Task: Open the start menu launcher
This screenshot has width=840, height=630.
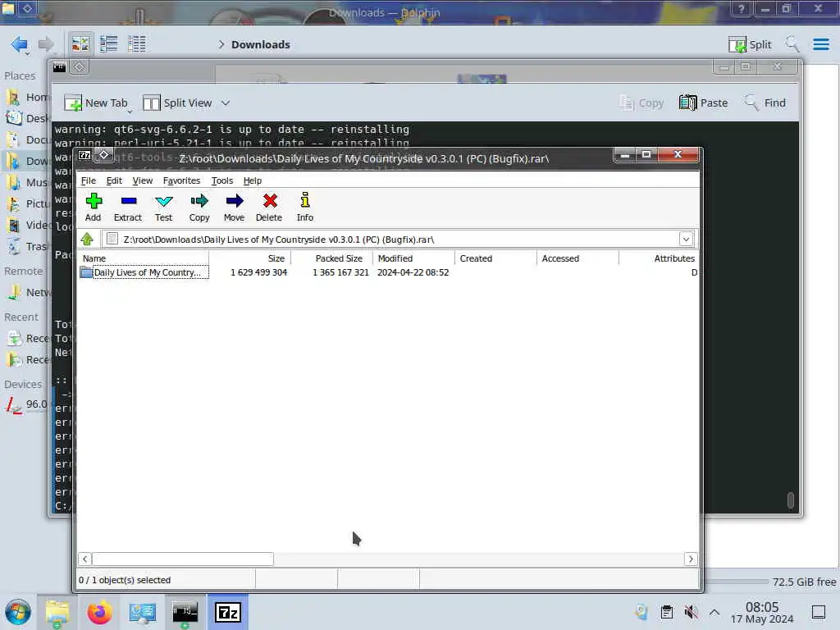Action: pos(18,612)
